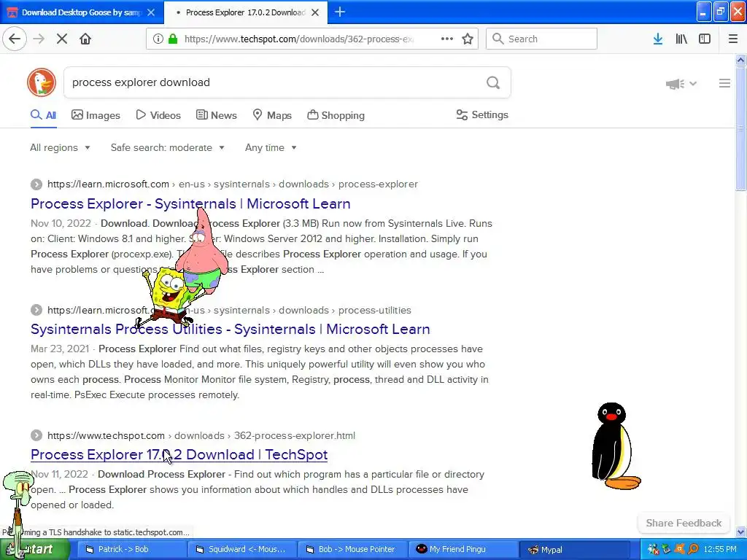The image size is (747, 560).
Task: Click the icon beside learn.microsoft.com process-explorer result
Action: coord(36,184)
